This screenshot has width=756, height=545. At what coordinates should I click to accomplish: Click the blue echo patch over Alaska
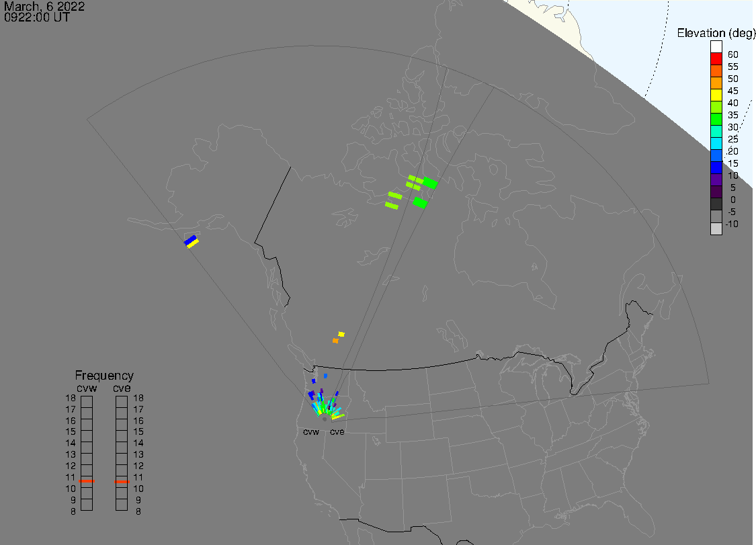(190, 240)
